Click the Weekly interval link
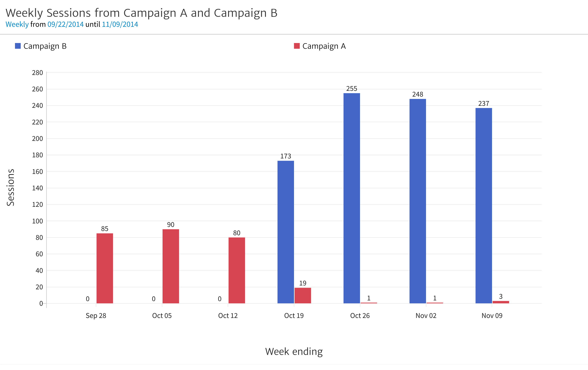 17,24
